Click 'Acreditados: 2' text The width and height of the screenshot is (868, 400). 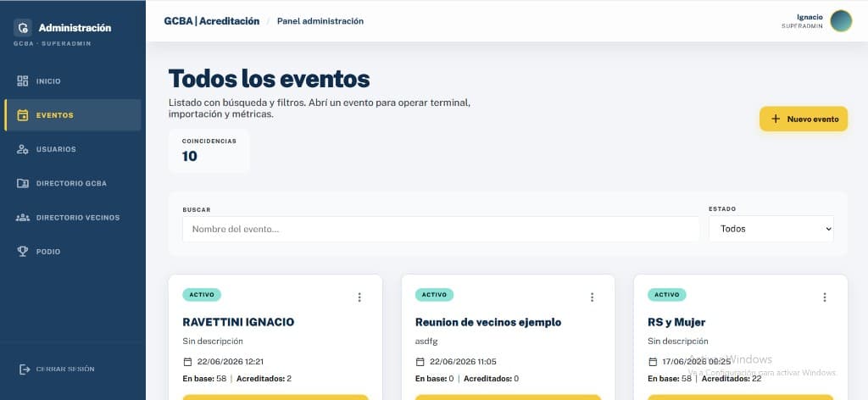coord(264,379)
